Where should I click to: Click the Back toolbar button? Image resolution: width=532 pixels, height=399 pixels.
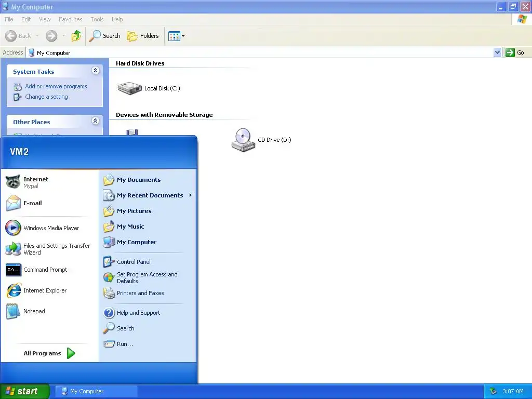click(x=18, y=36)
